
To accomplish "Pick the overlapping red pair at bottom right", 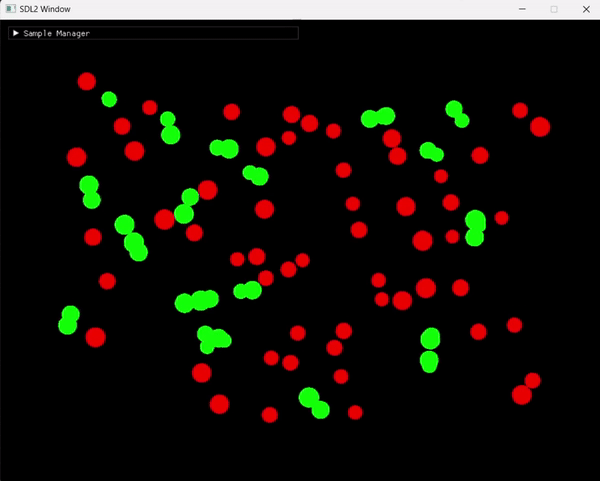I will (x=527, y=389).
